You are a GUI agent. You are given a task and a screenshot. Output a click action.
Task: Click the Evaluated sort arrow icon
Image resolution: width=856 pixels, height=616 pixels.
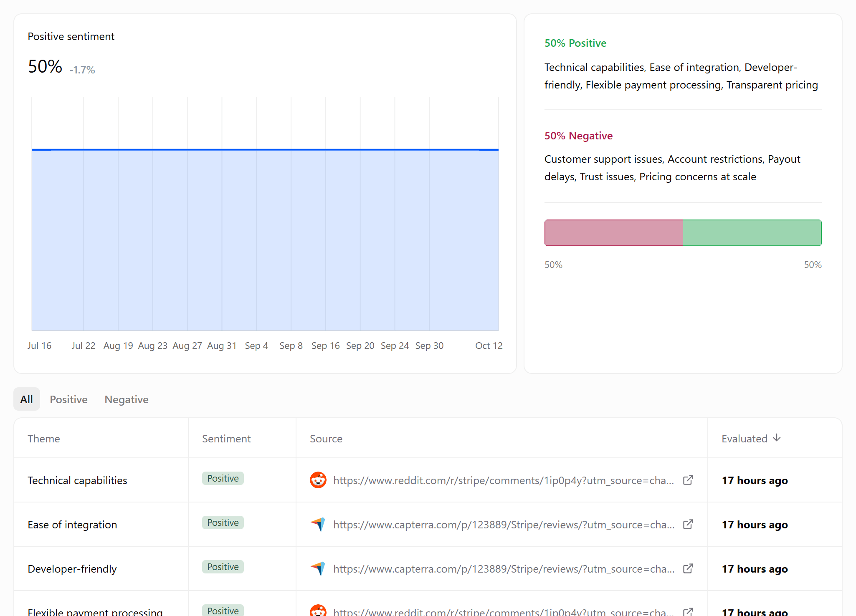(x=777, y=438)
